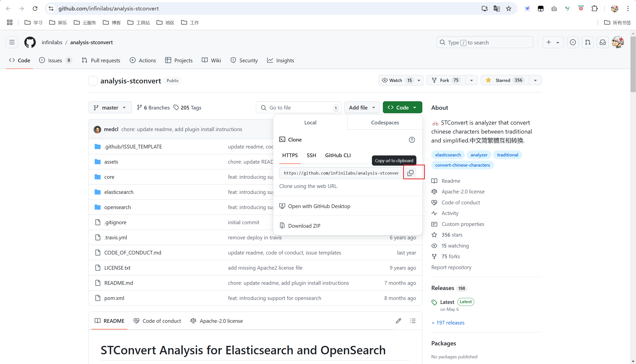This screenshot has width=636, height=364.
Task: Open the Add file dropdown
Action: point(362,108)
